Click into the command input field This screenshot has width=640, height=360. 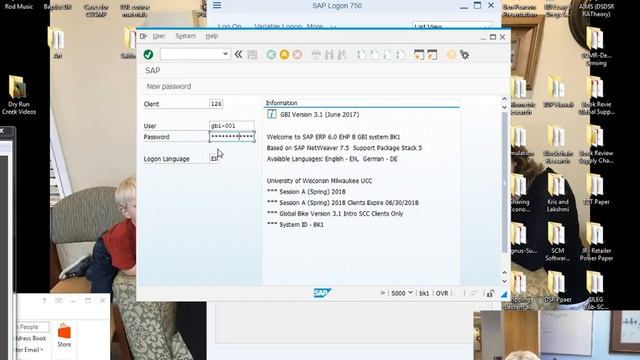click(191, 54)
